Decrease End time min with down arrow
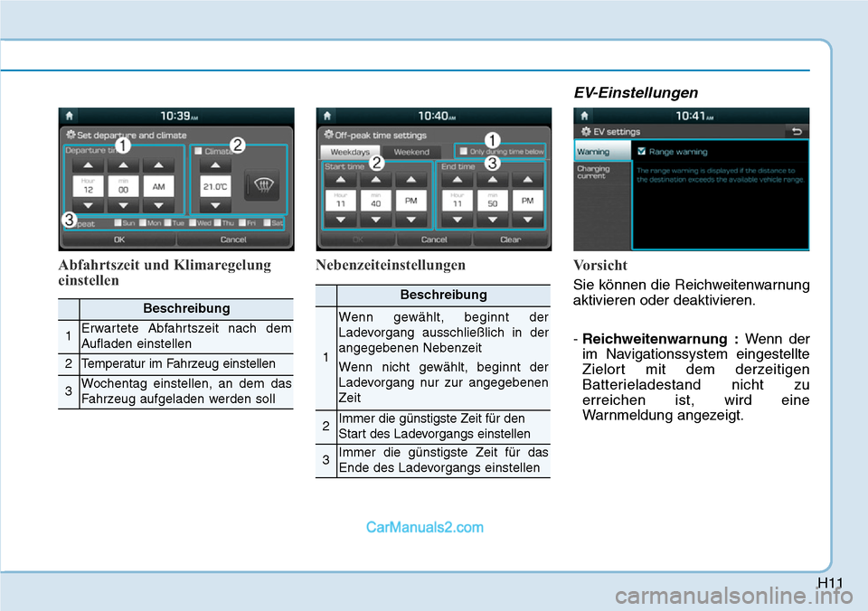Viewport: 868px width, 611px height. [493, 220]
